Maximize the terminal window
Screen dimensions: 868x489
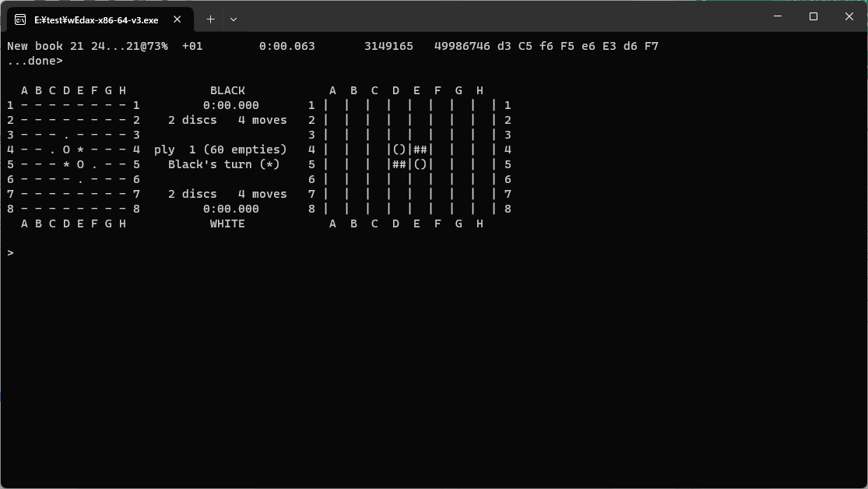tap(814, 17)
